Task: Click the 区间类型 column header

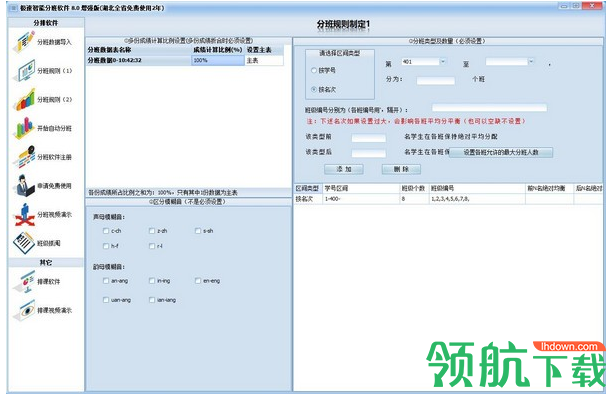Action: (308, 188)
